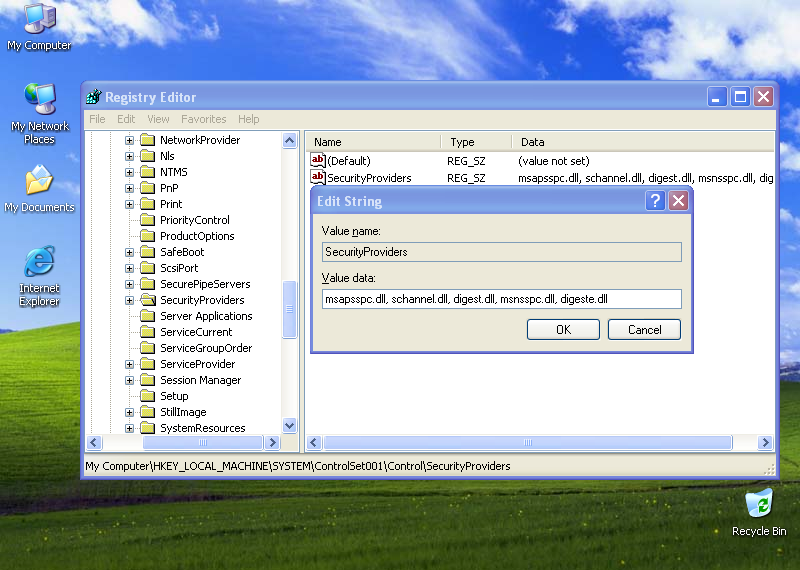The image size is (800, 570).
Task: Expand the Nls tree node
Action: [x=130, y=156]
